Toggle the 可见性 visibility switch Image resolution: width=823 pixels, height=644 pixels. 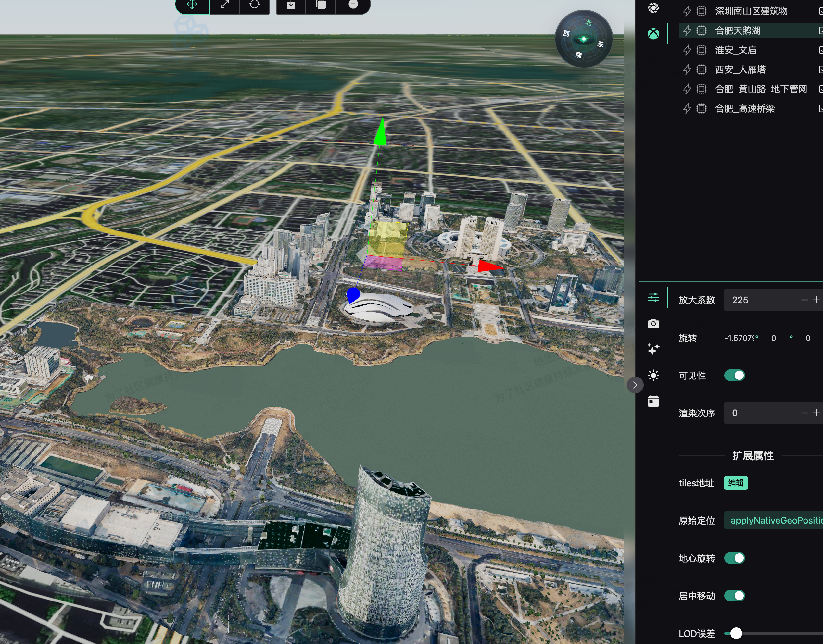(734, 376)
